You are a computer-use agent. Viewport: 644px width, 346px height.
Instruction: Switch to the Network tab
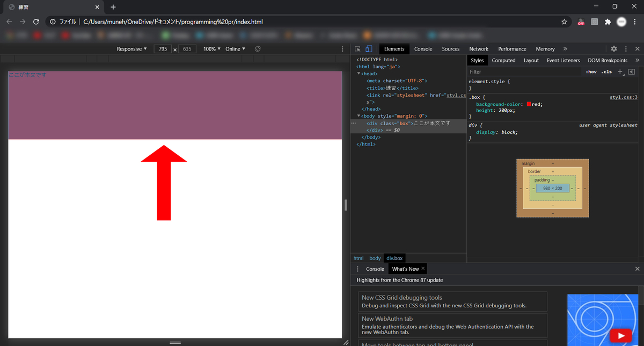(x=479, y=49)
